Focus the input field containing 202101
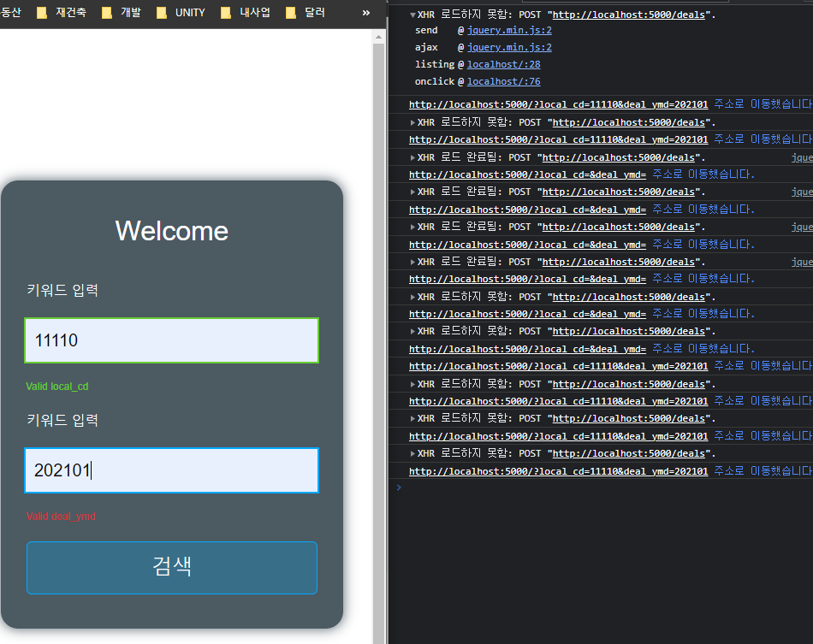 pos(172,470)
